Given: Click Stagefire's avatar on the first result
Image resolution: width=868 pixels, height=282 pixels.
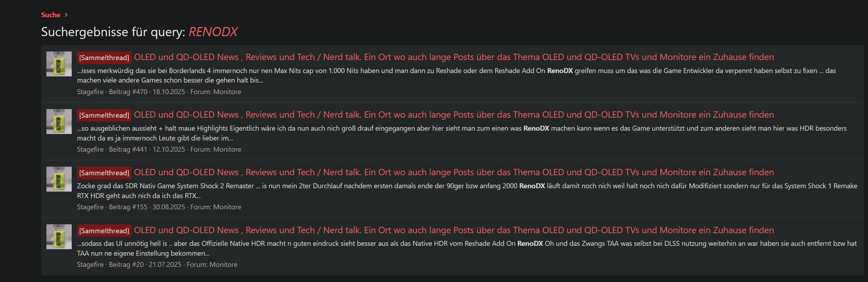Looking at the screenshot, I should point(58,64).
